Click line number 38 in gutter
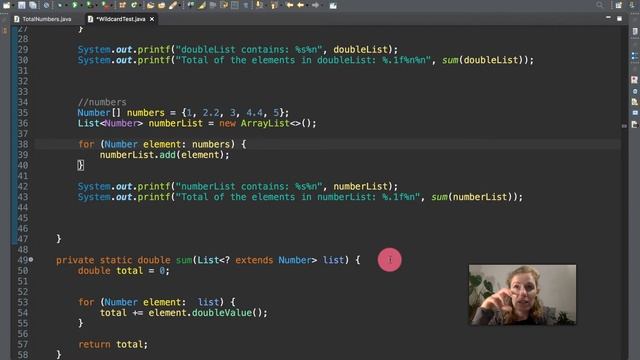This screenshot has width=640, height=360. 23,144
